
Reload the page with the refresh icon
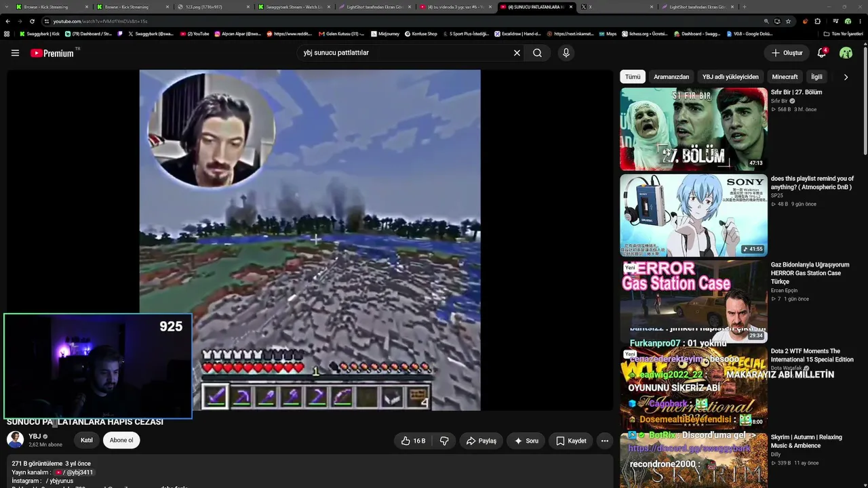(x=32, y=21)
